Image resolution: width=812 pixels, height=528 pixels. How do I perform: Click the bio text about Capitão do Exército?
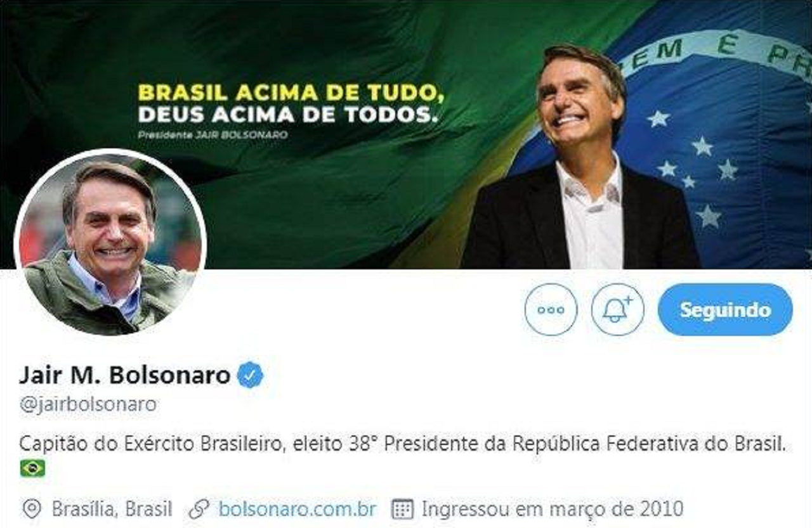tap(402, 444)
